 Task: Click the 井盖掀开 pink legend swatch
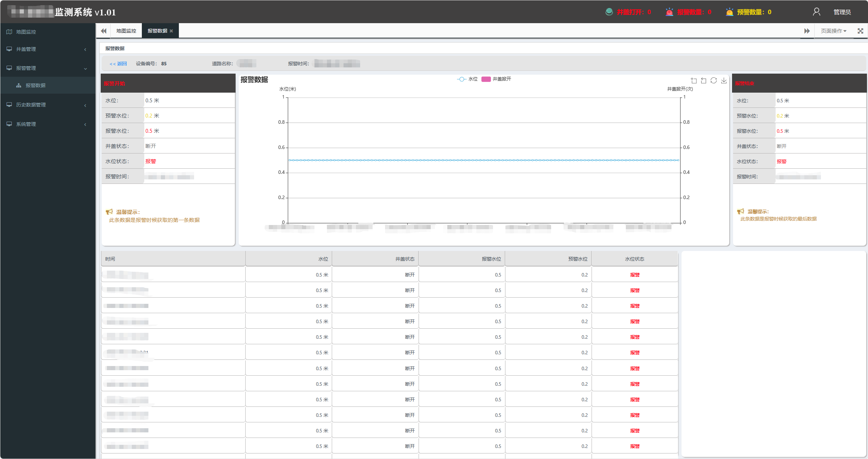486,79
